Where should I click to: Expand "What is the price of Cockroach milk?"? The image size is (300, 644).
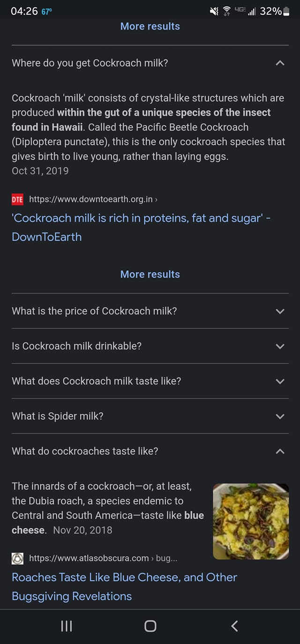pos(280,311)
